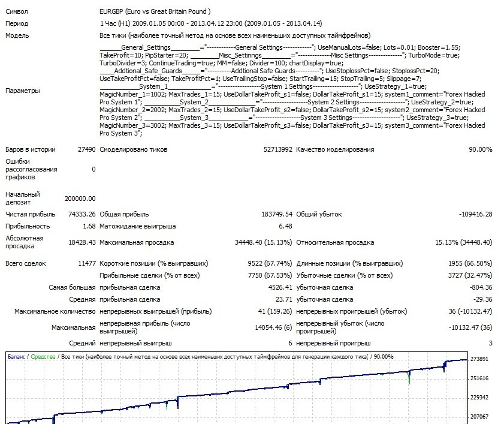Click the Качество моделирования 90.00% value
The height and width of the screenshot is (424, 504).
480,149
